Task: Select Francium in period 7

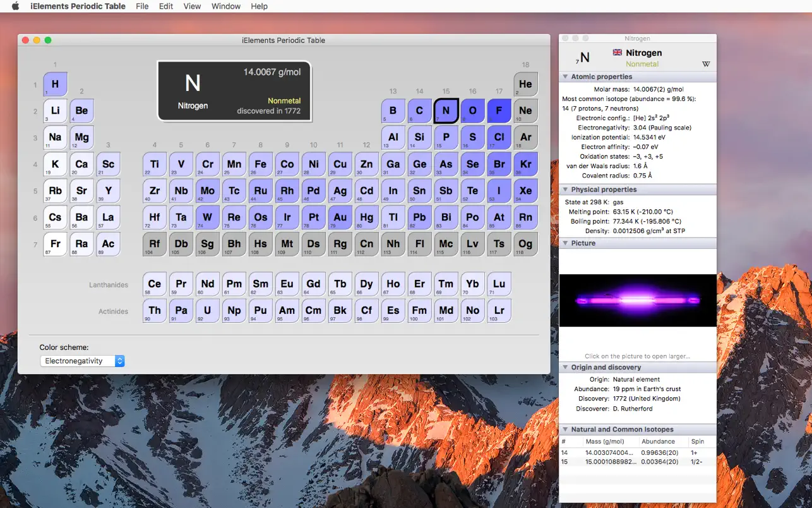Action: [x=54, y=244]
